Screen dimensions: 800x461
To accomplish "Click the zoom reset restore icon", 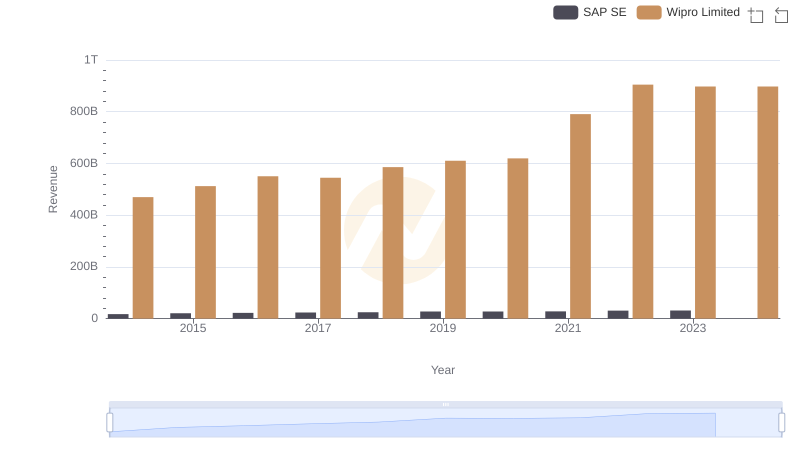I will click(x=781, y=15).
